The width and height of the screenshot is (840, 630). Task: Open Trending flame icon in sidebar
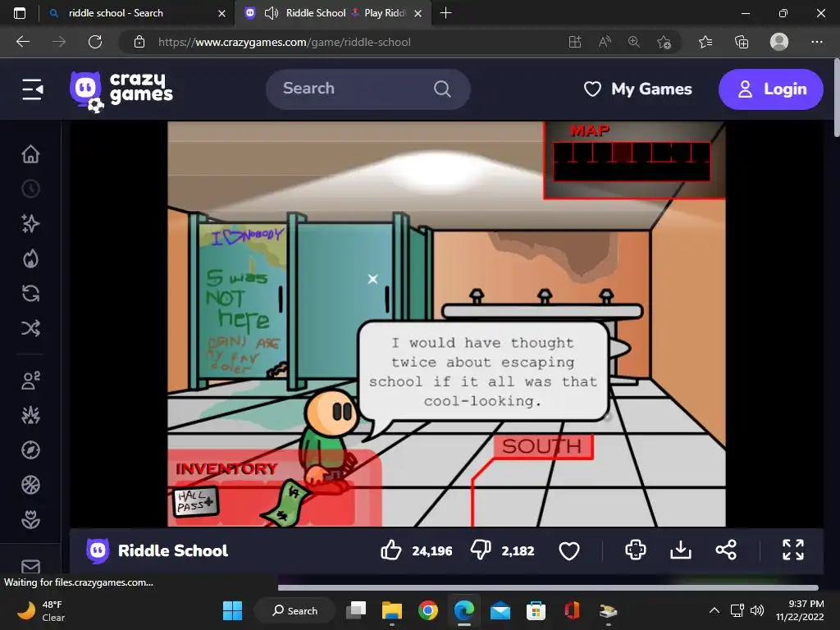pyautogui.click(x=30, y=258)
